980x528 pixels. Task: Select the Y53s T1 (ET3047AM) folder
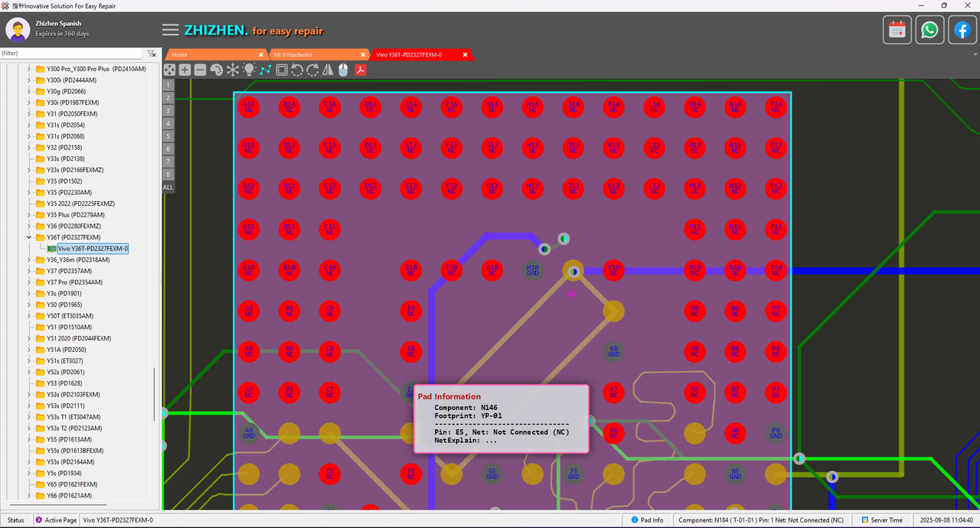pyautogui.click(x=74, y=417)
